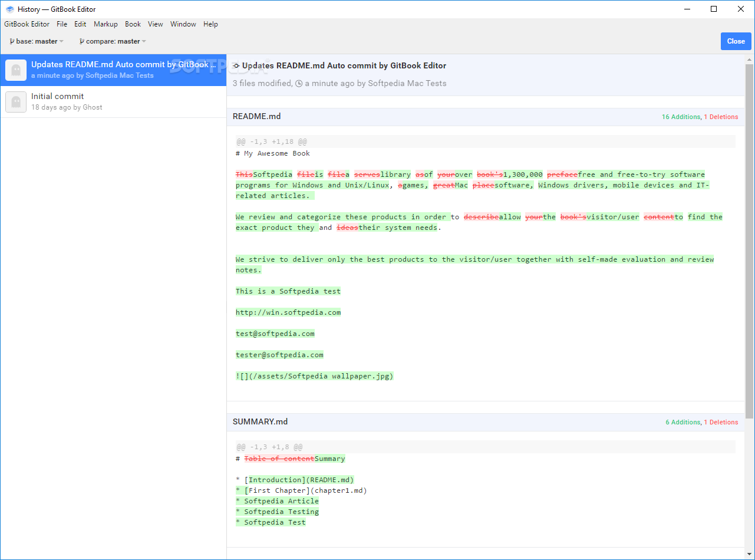Click the "1 Deletions" count for README.md
Viewport: 755px width, 560px height.
coord(721,117)
